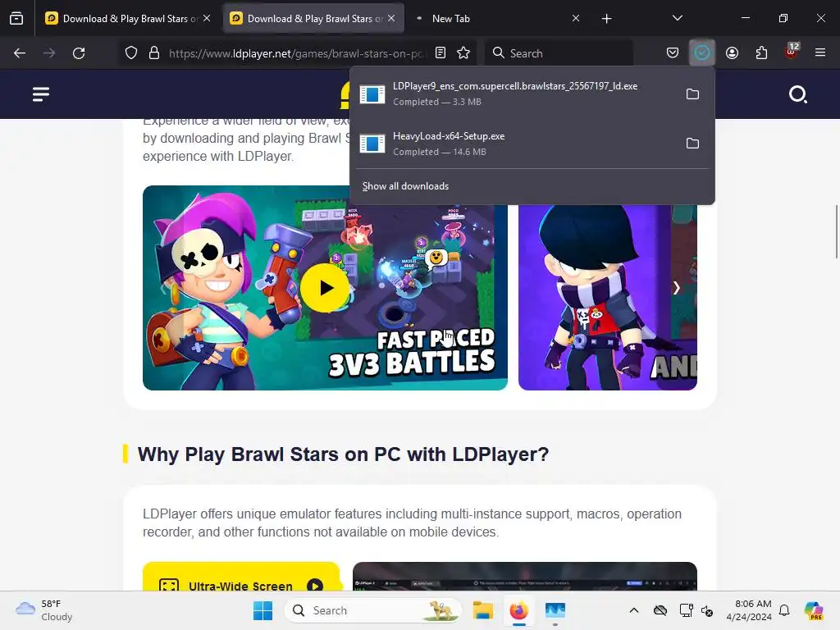Viewport: 840px width, 630px height.
Task: Open Windows Start menu
Action: coord(262,610)
